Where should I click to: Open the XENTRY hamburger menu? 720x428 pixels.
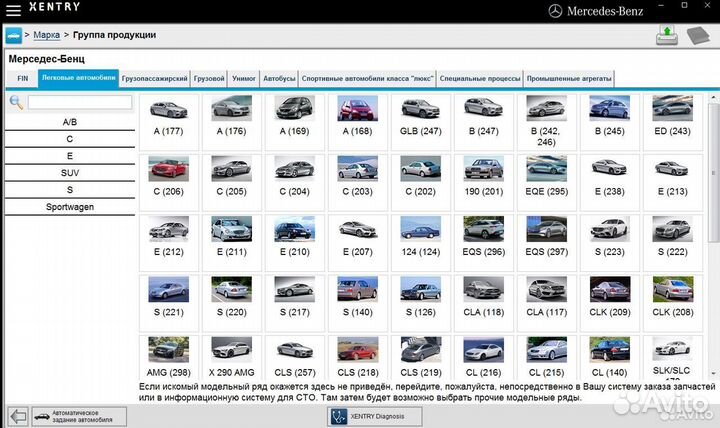pos(13,10)
